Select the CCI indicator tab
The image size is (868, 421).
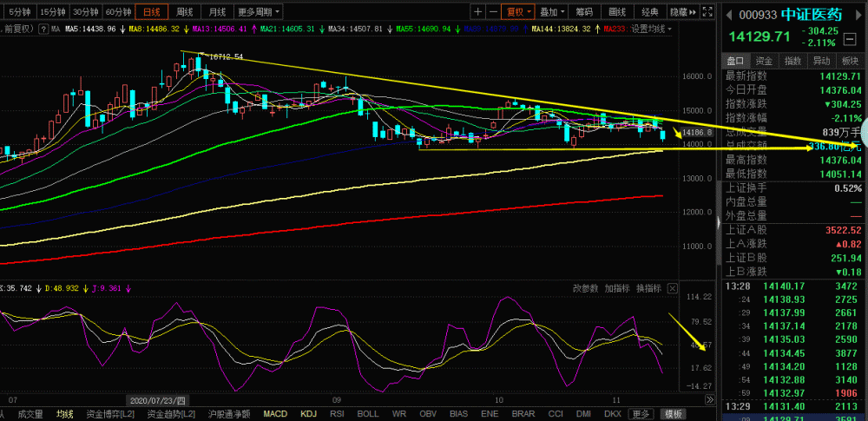556,414
